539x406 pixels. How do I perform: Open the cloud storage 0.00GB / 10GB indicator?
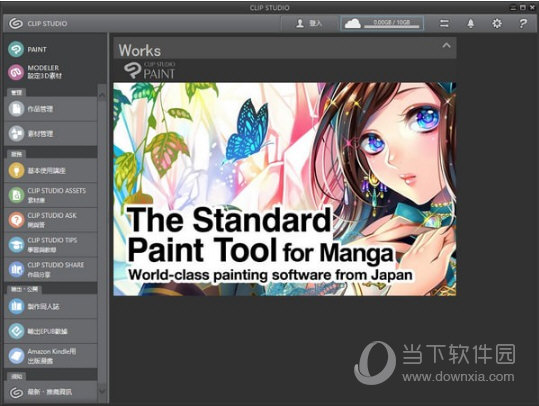pyautogui.click(x=382, y=23)
